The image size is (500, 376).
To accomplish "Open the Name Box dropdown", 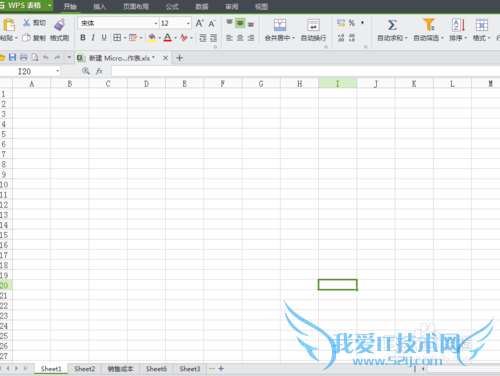I will click(57, 71).
